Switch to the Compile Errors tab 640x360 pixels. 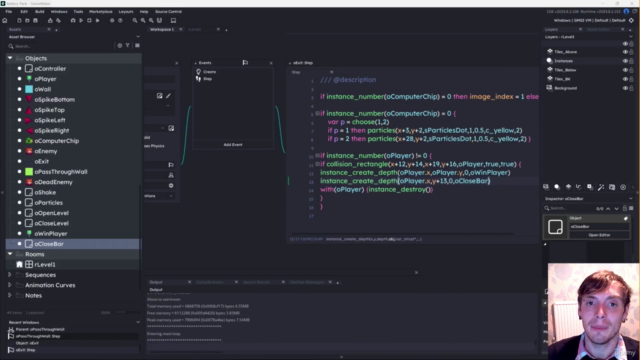pyautogui.click(x=210, y=282)
